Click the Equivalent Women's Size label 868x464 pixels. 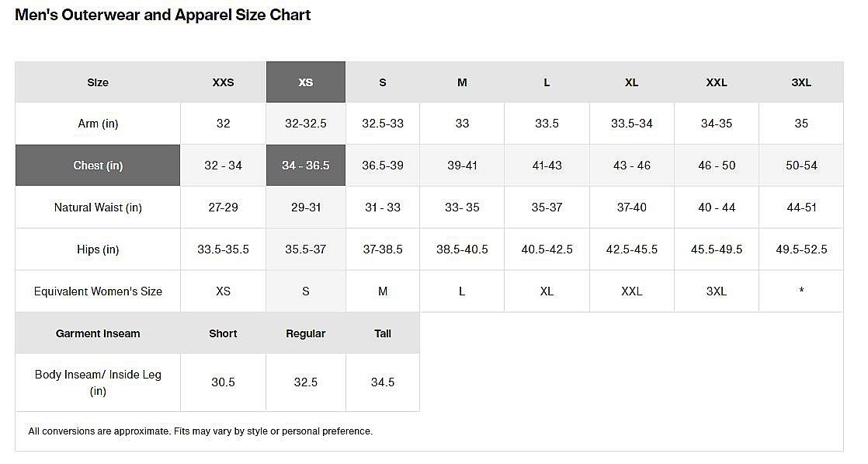tap(98, 291)
